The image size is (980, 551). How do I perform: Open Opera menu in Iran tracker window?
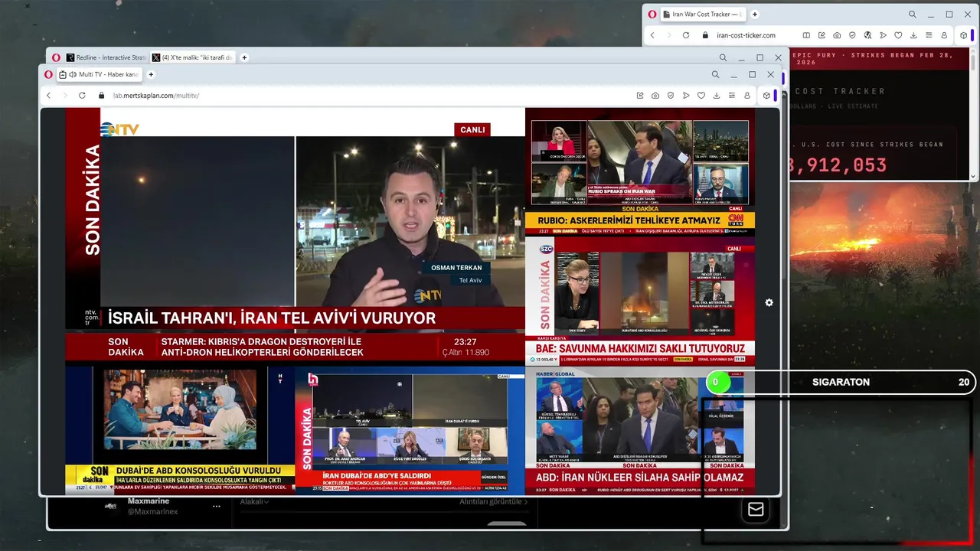coord(652,14)
